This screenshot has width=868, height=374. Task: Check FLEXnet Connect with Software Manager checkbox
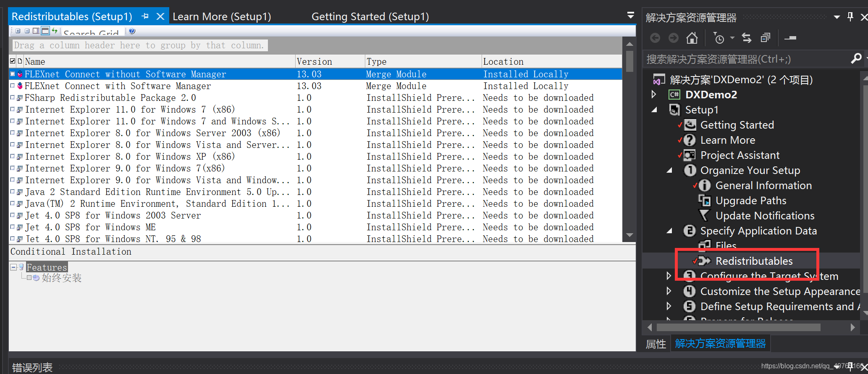click(13, 86)
